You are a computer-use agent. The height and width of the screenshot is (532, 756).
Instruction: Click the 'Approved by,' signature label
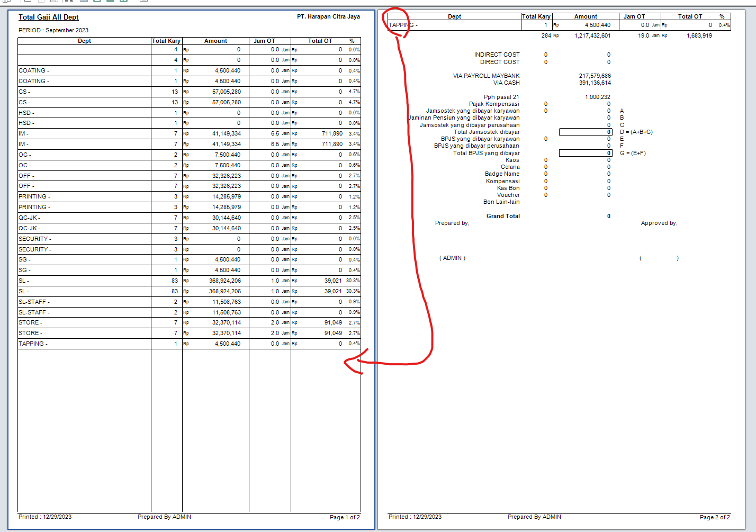[659, 223]
